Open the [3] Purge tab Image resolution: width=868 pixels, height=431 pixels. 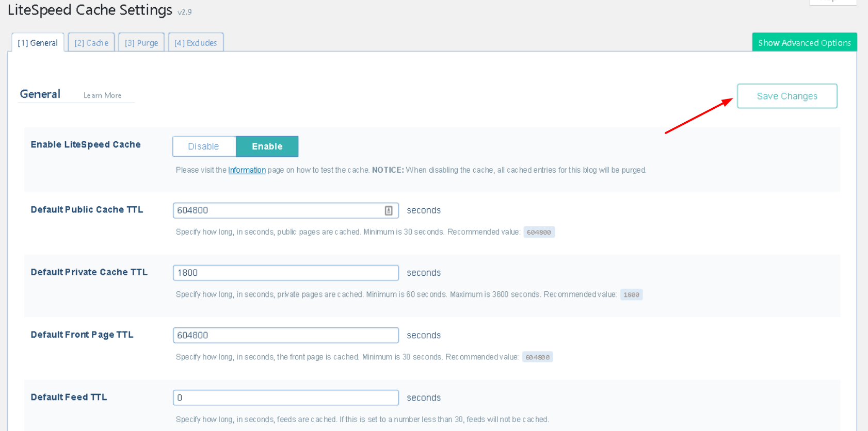pyautogui.click(x=141, y=43)
